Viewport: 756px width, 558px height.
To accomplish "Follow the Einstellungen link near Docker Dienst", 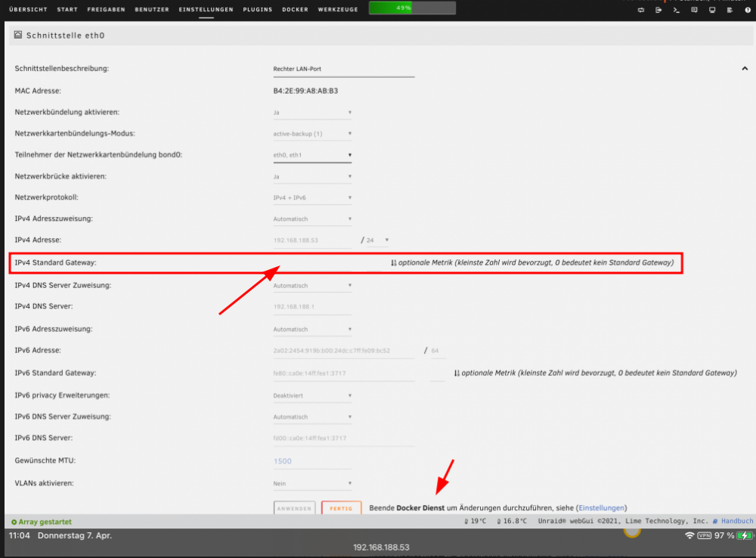I will 601,508.
